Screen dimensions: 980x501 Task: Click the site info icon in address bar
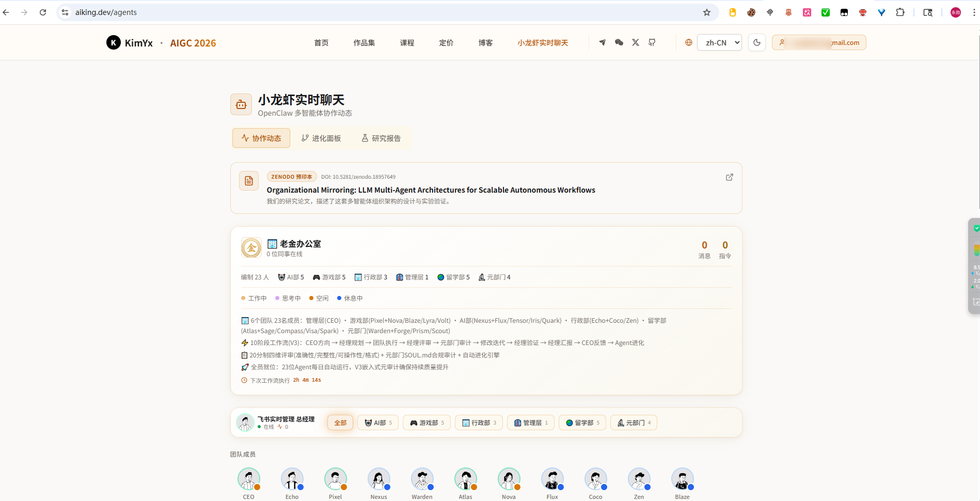[65, 12]
